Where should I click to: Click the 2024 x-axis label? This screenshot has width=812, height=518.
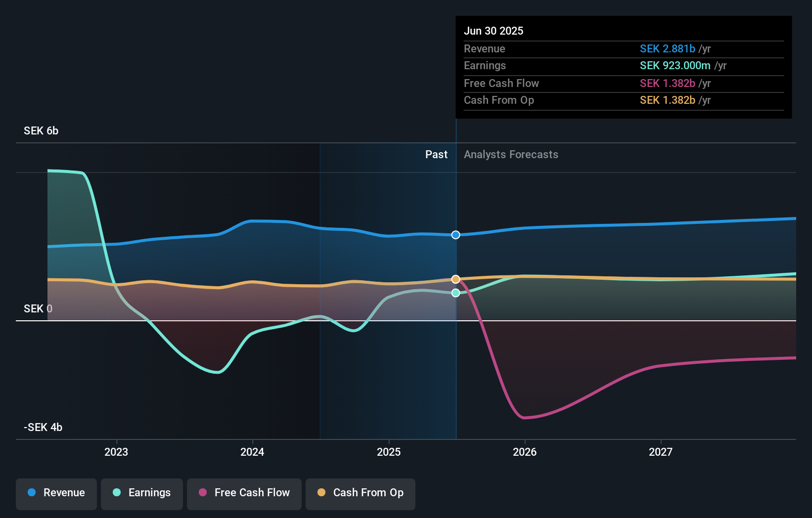coord(252,452)
